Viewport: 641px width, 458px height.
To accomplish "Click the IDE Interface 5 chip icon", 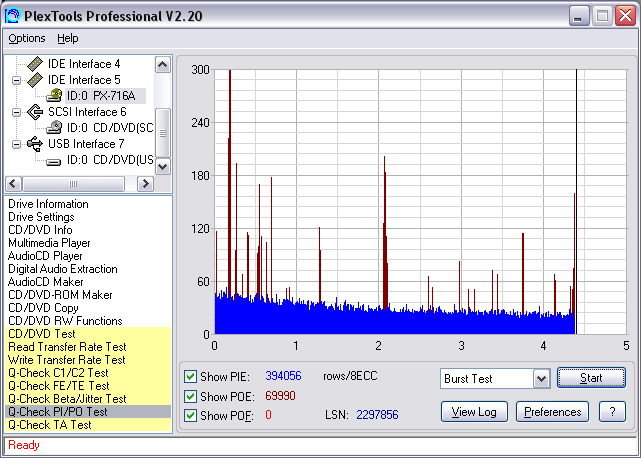I will click(x=35, y=80).
